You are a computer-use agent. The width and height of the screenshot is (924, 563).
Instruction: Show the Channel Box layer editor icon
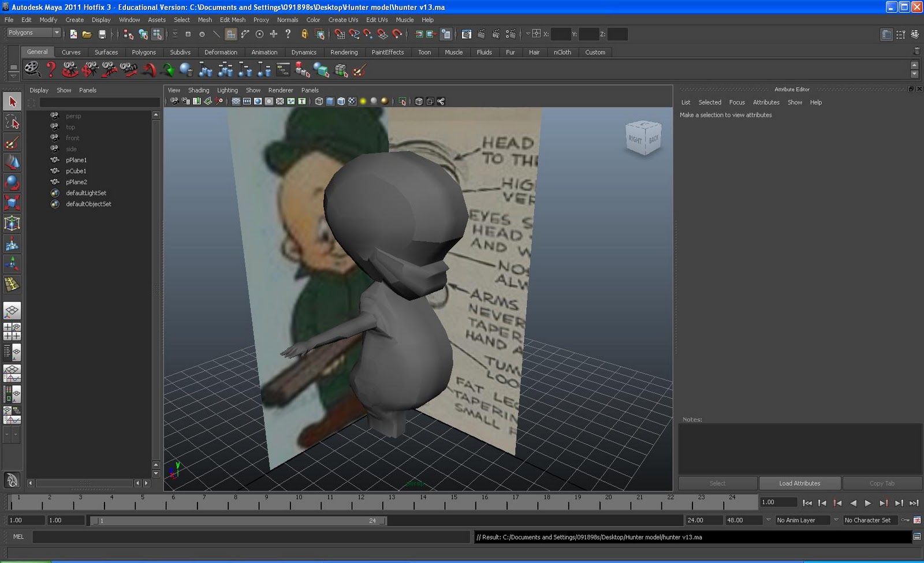tap(915, 35)
